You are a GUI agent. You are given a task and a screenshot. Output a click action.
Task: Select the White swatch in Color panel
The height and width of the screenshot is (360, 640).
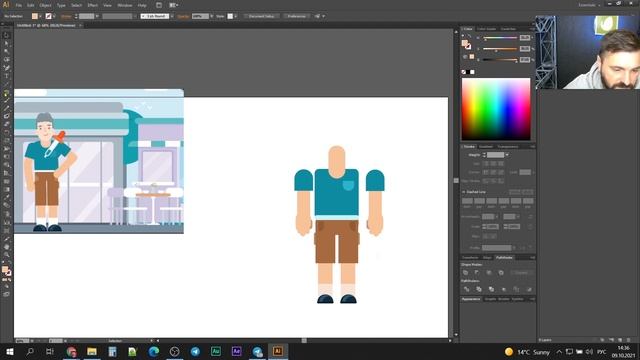[x=472, y=72]
